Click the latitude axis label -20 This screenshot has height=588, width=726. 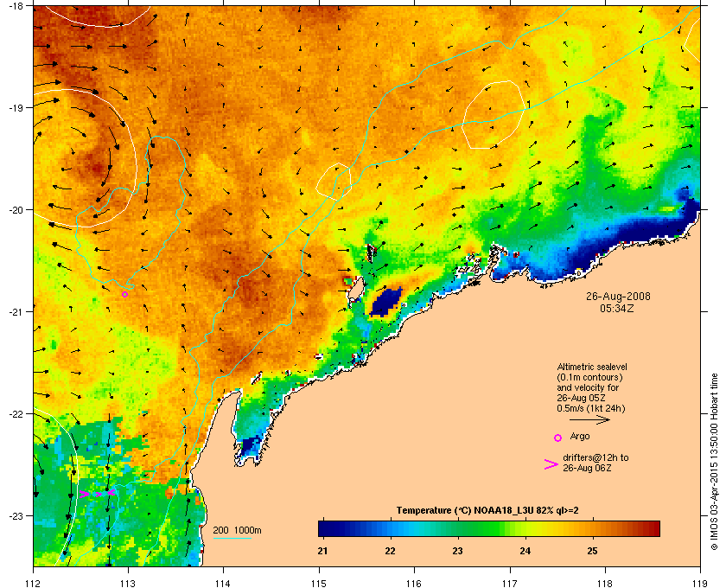click(15, 210)
